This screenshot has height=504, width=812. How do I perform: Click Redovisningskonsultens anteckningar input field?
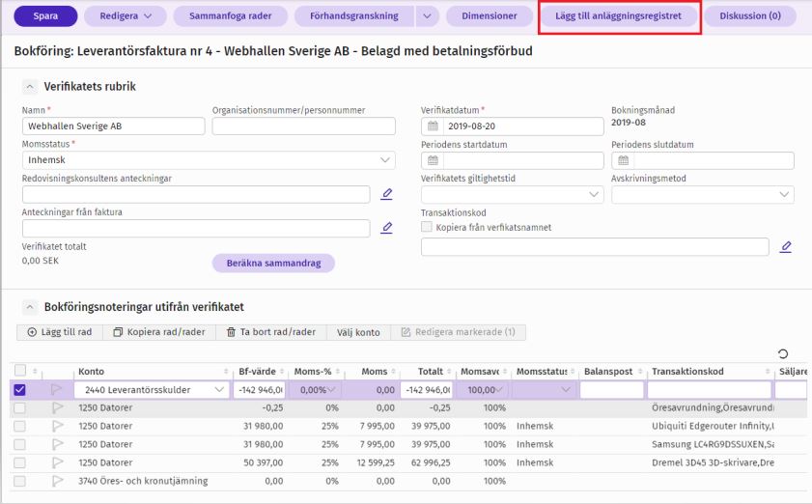coord(196,194)
